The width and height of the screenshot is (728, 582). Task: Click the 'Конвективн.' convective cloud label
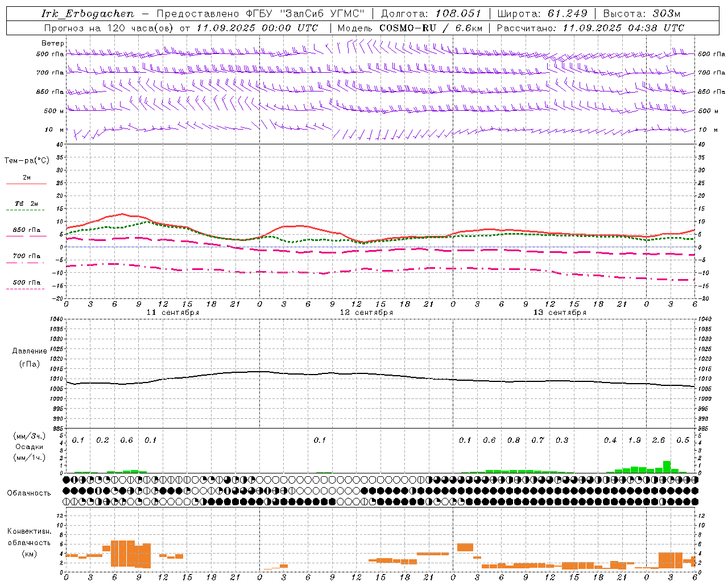coord(30,531)
